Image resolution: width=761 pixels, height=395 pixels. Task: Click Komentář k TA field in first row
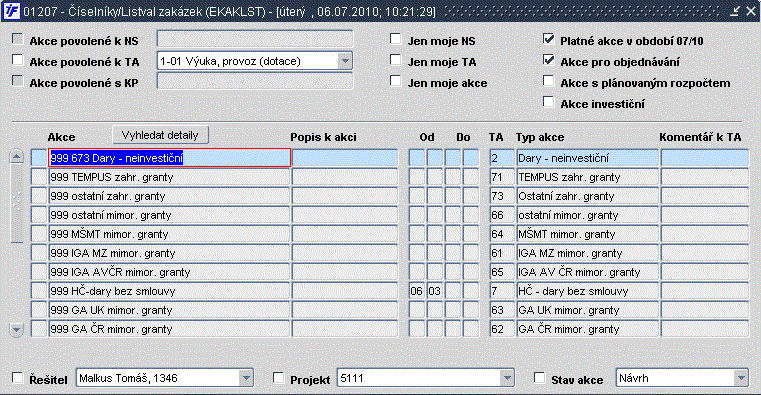pos(705,158)
